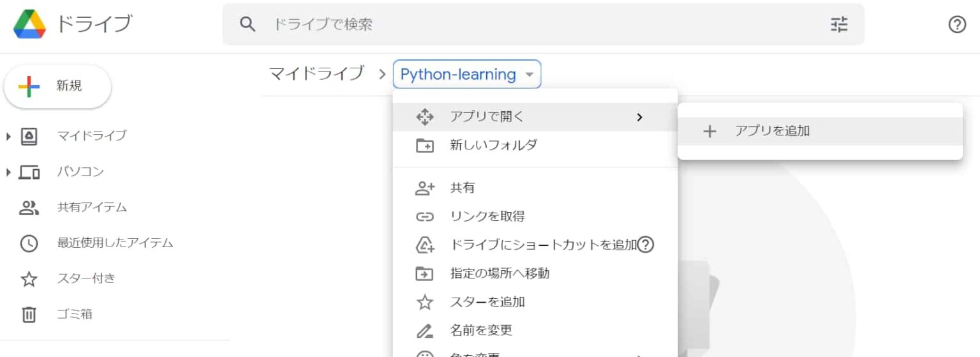This screenshot has width=980, height=357.
Task: Go to マイドライブ in the breadcrumb
Action: pyautogui.click(x=316, y=74)
